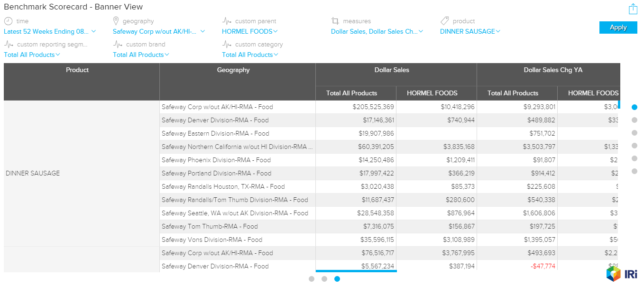Click the Geography column header

click(x=233, y=70)
